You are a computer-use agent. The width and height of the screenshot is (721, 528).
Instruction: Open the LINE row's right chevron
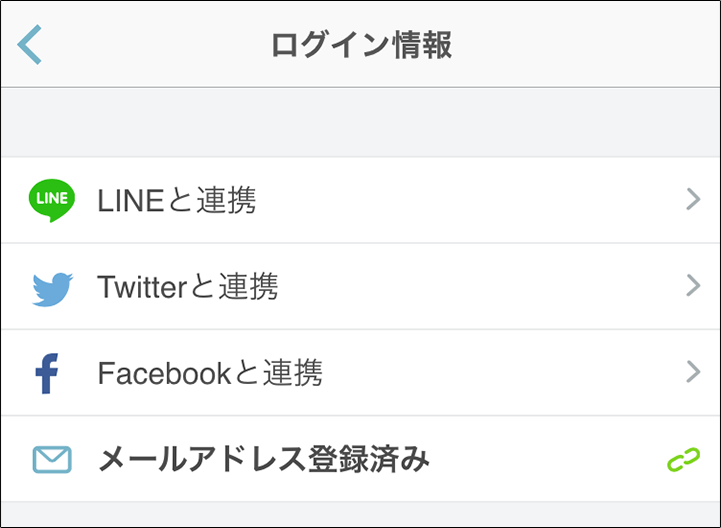click(693, 200)
